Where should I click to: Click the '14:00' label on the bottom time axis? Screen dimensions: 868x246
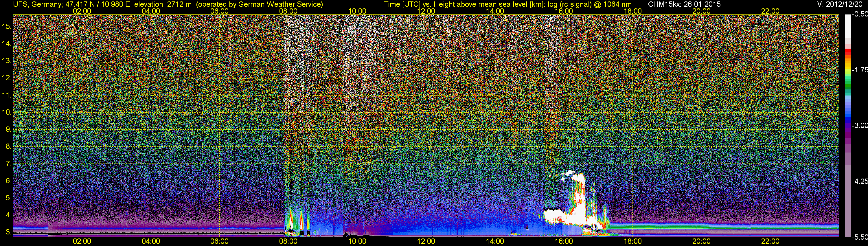(x=495, y=241)
